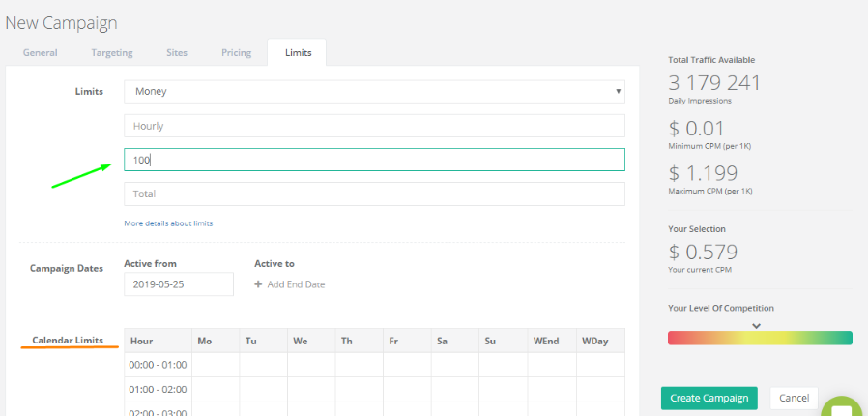The height and width of the screenshot is (417, 868).
Task: Click the Calendar Limits label
Action: coord(68,340)
